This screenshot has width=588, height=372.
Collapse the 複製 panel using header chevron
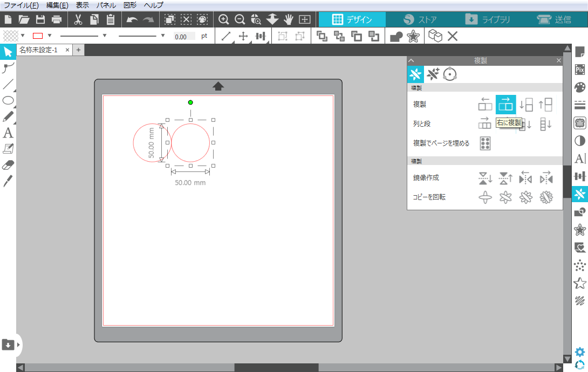coord(411,61)
